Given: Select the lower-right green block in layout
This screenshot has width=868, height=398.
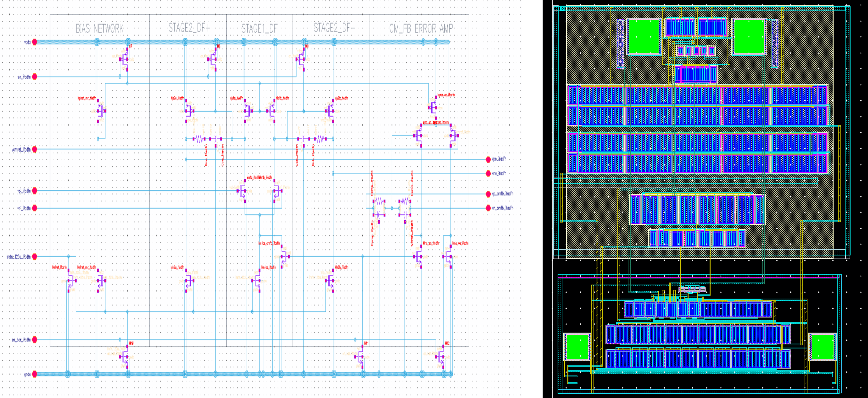Looking at the screenshot, I should coord(822,347).
